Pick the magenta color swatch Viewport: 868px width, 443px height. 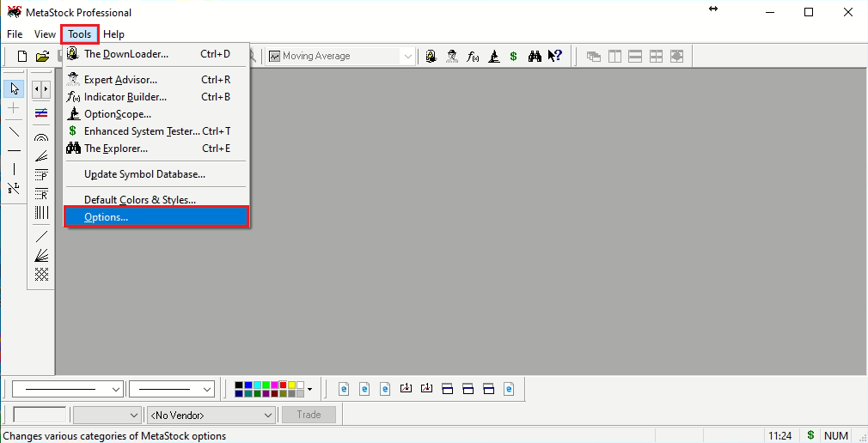click(x=274, y=385)
